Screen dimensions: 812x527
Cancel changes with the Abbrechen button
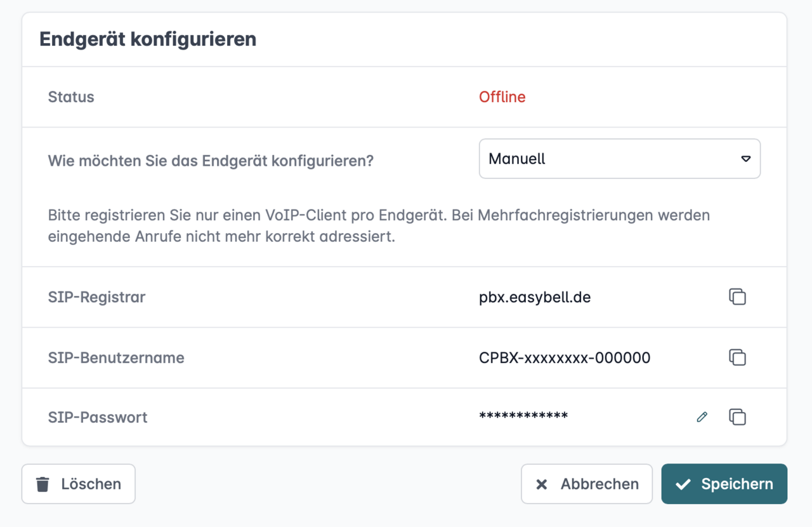[587, 484]
